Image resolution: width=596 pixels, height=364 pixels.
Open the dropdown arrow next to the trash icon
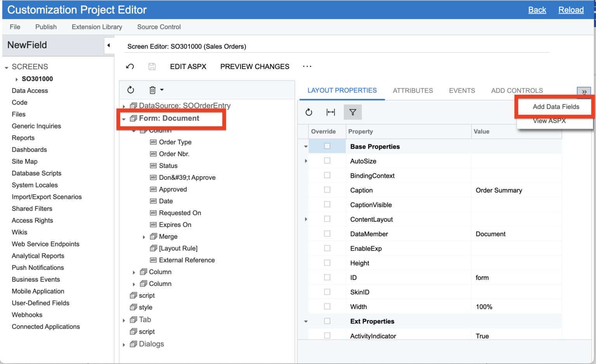click(161, 90)
